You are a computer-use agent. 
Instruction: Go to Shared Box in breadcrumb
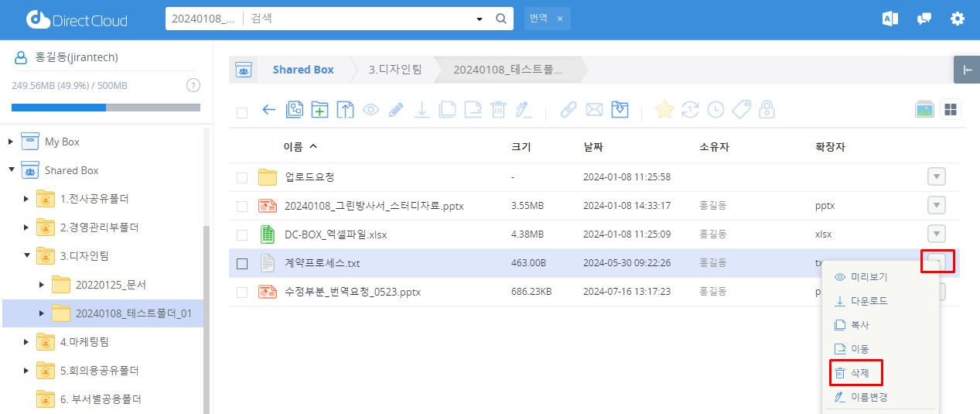point(302,70)
